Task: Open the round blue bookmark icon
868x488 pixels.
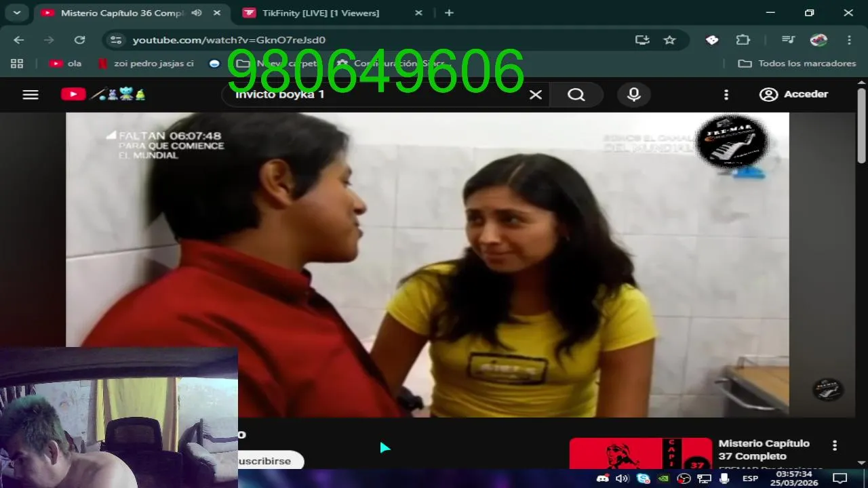Action: [x=214, y=63]
